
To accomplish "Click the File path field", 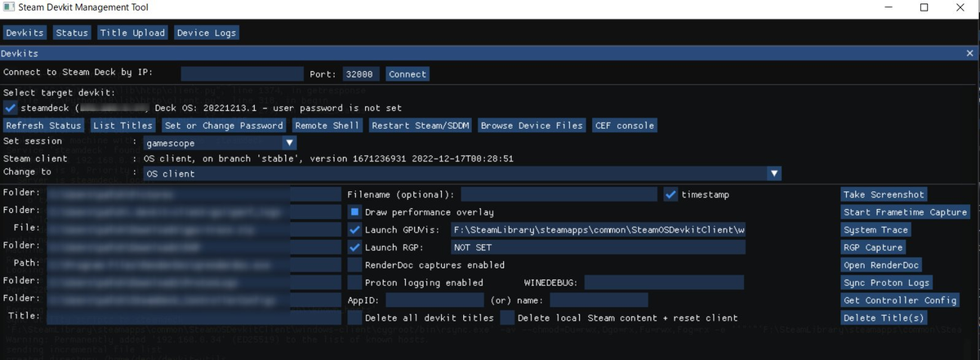I will pos(193,229).
